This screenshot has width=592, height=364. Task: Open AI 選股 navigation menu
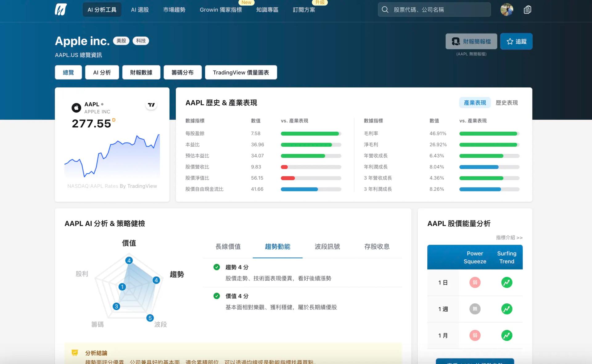pos(140,10)
